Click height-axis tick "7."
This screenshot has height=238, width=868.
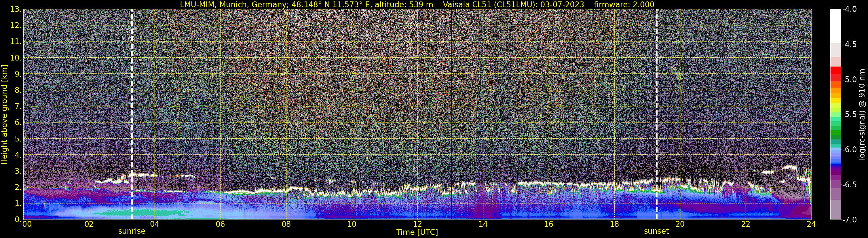tap(18, 106)
